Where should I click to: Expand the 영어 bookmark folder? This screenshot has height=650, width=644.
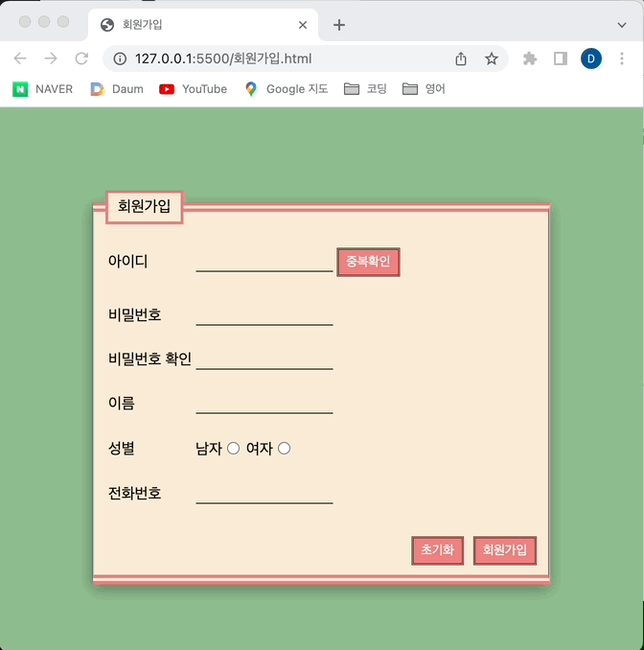pyautogui.click(x=424, y=89)
